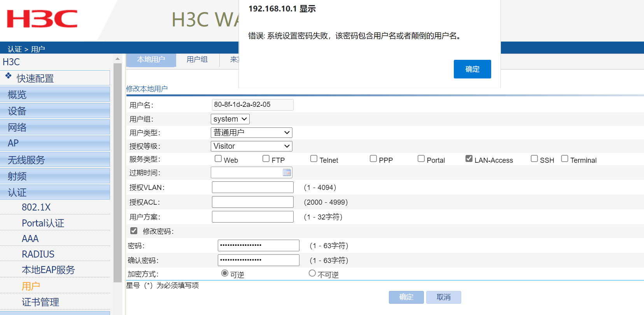Expand the 射频 sidebar section
The width and height of the screenshot is (644, 315).
point(55,176)
